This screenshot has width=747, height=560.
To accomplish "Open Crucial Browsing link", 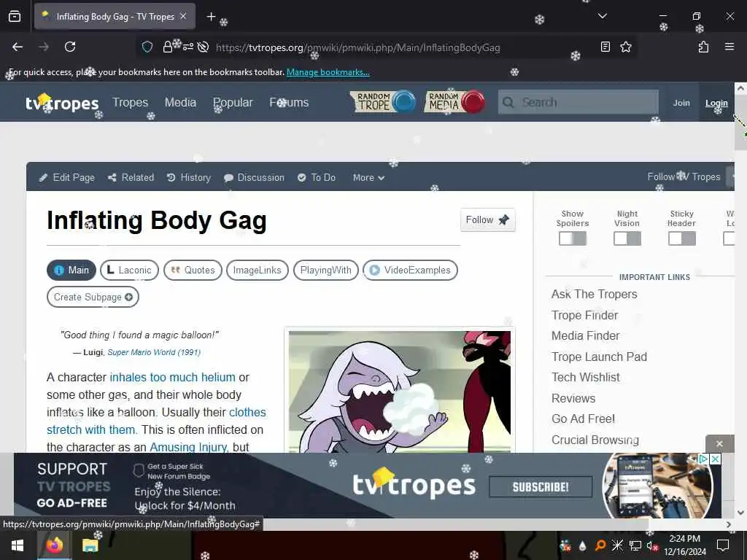I will [595, 440].
